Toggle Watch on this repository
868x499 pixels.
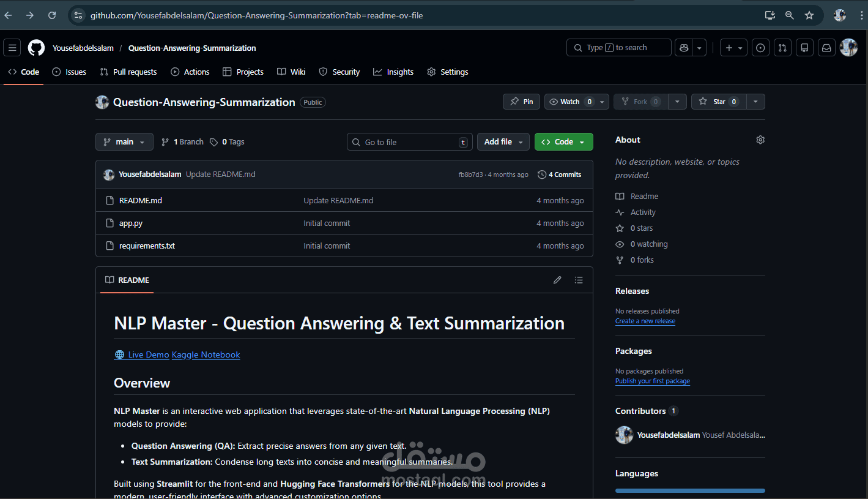coord(570,102)
